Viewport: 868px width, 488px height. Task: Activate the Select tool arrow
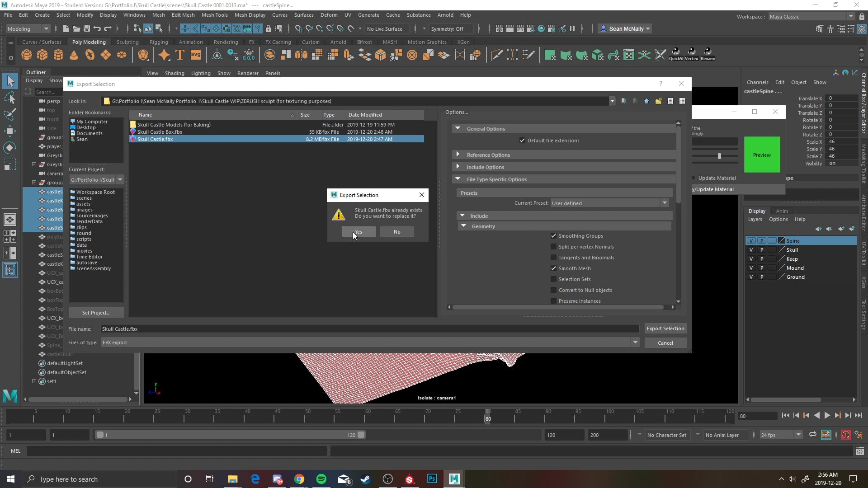[x=10, y=81]
